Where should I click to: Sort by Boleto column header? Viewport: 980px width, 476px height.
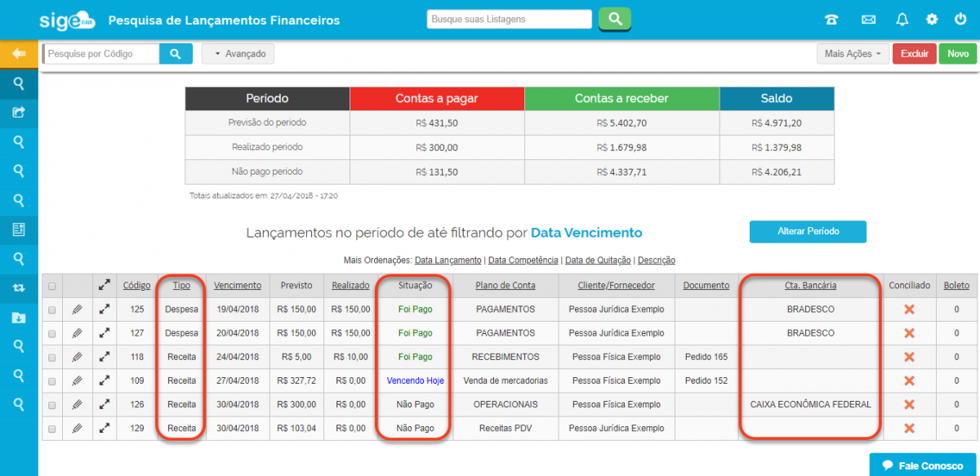point(956,286)
